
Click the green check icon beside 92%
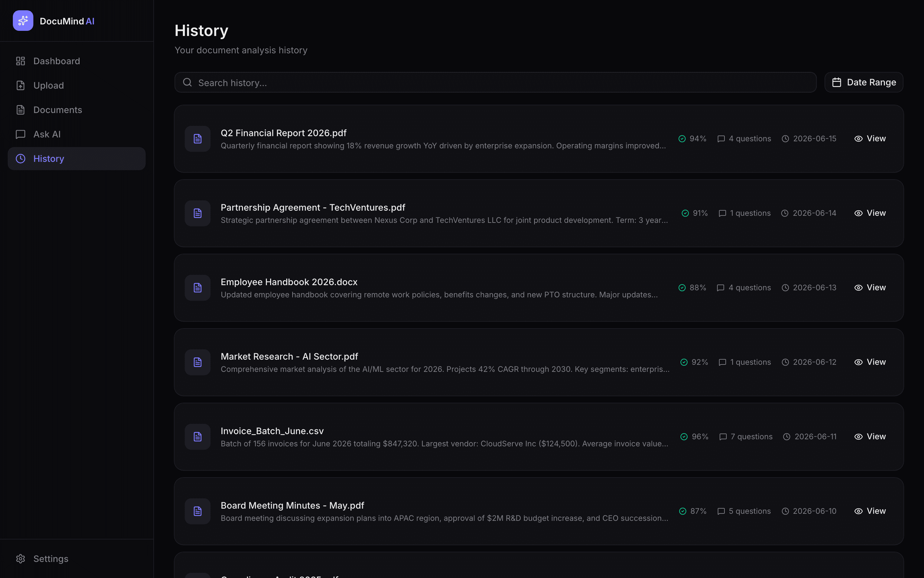tap(684, 363)
